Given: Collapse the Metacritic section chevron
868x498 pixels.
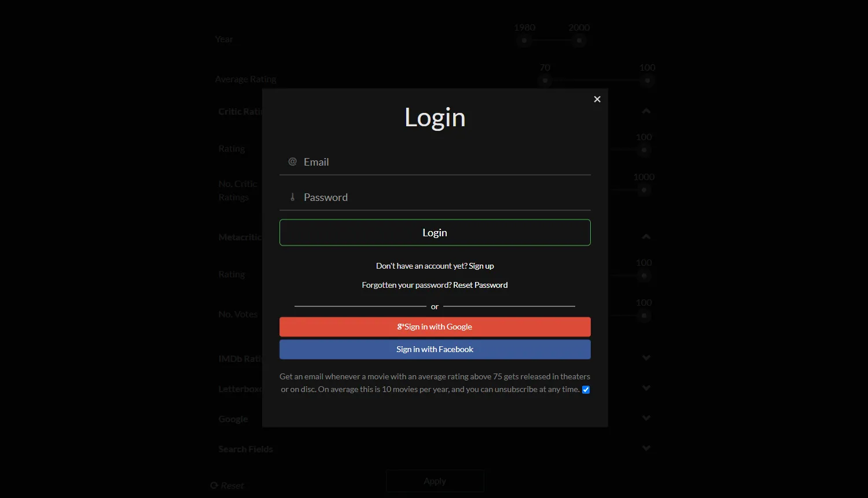Looking at the screenshot, I should (x=646, y=237).
